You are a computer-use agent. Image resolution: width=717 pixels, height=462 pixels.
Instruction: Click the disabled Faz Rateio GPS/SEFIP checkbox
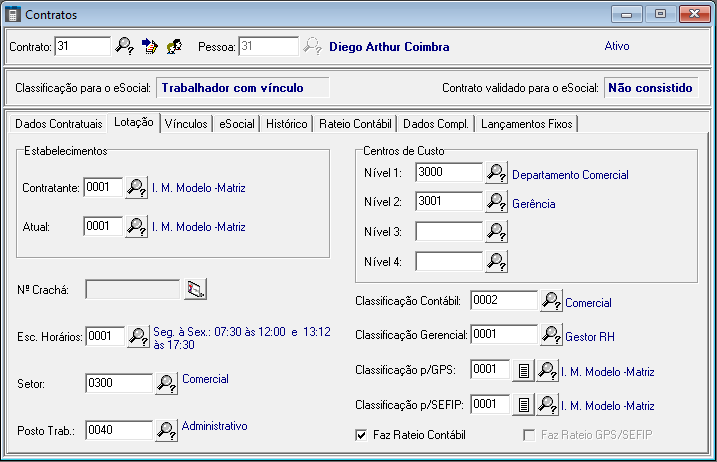[529, 435]
